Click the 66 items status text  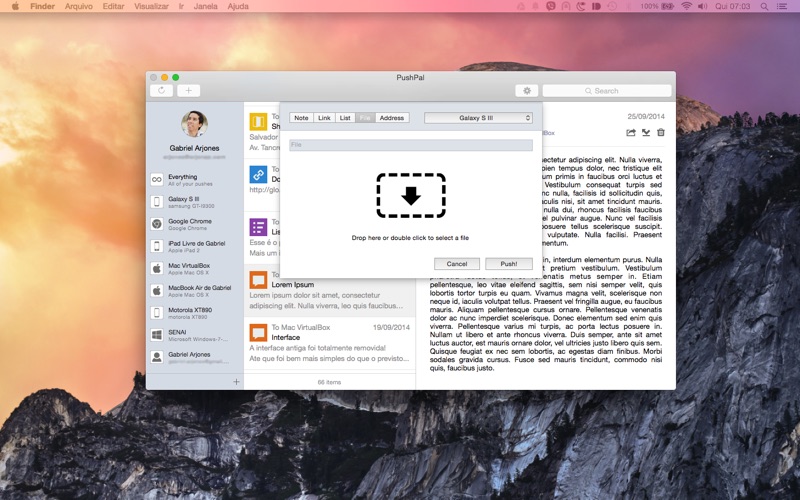(x=329, y=382)
